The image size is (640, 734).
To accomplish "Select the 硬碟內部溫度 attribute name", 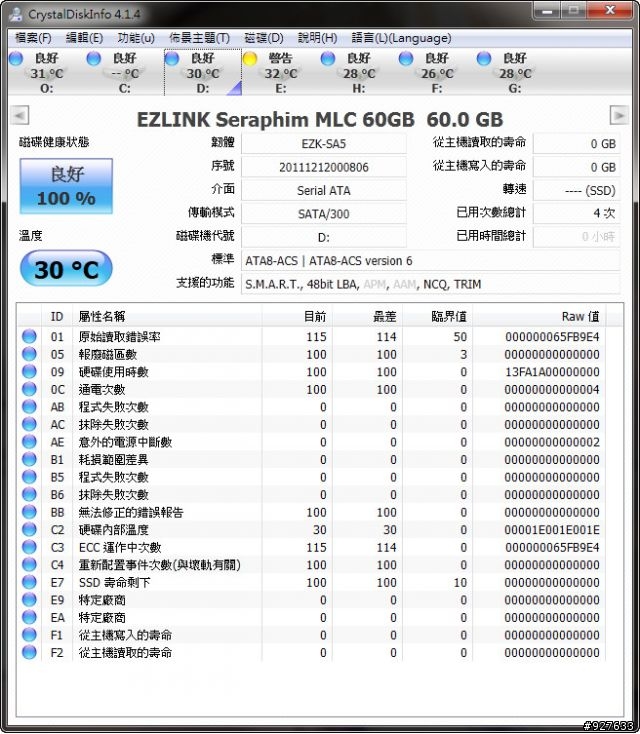I will point(114,530).
